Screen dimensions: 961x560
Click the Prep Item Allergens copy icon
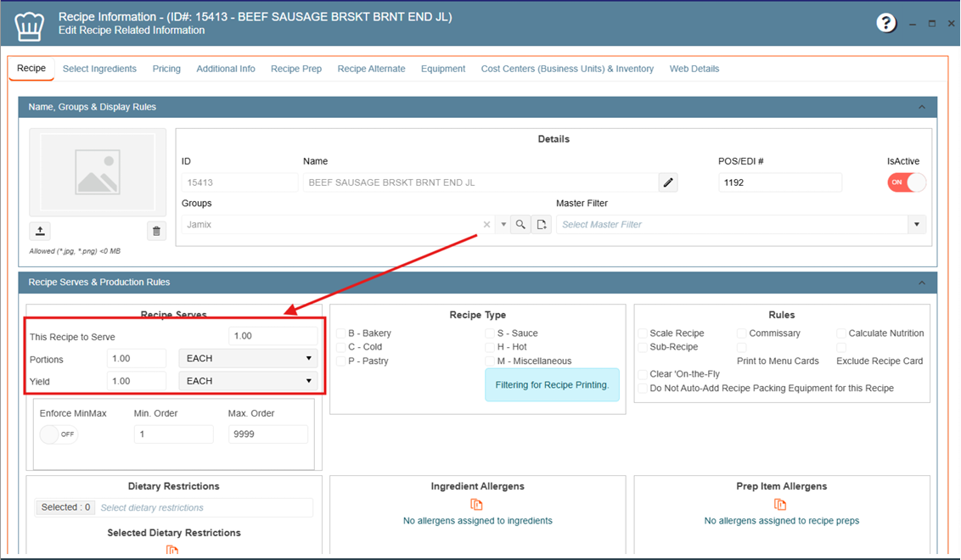point(780,505)
